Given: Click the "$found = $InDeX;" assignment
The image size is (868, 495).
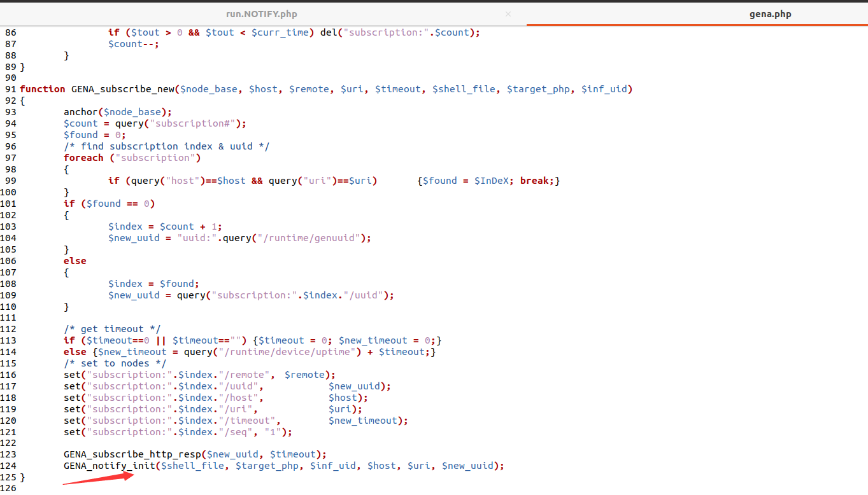Looking at the screenshot, I should [x=468, y=181].
